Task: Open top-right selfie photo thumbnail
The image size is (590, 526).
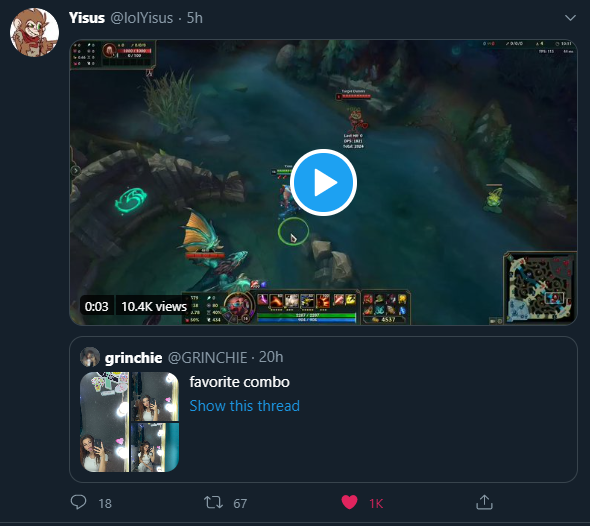Action: click(x=155, y=397)
